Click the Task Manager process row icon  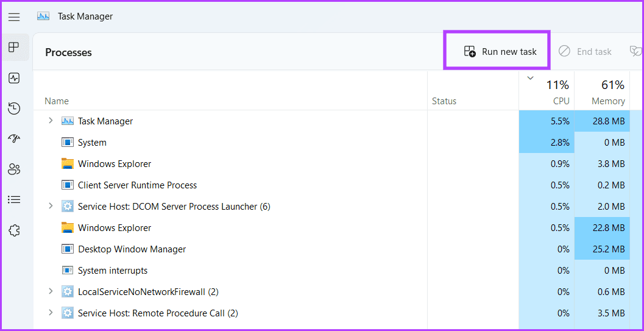tap(67, 121)
